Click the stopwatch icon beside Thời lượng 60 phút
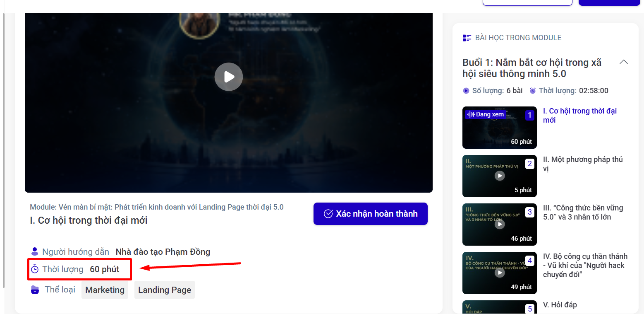The image size is (644, 314). coord(35,269)
